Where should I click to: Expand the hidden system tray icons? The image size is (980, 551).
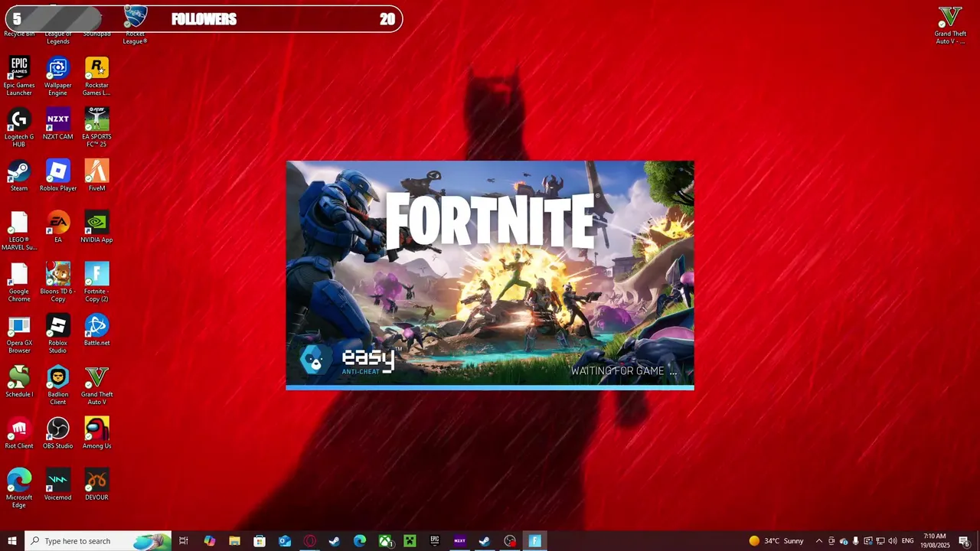click(818, 541)
